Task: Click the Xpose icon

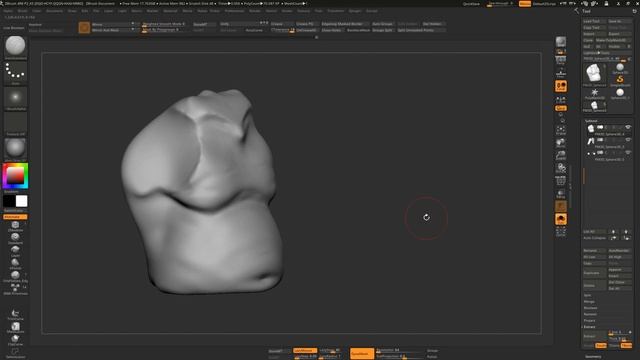Action: (561, 231)
